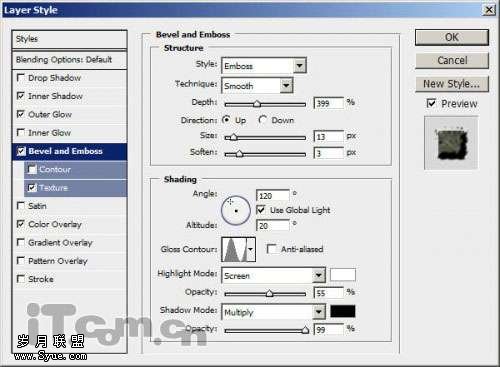The image size is (500, 367).
Task: Uncheck the Outer Glow checkbox
Action: coord(21,115)
